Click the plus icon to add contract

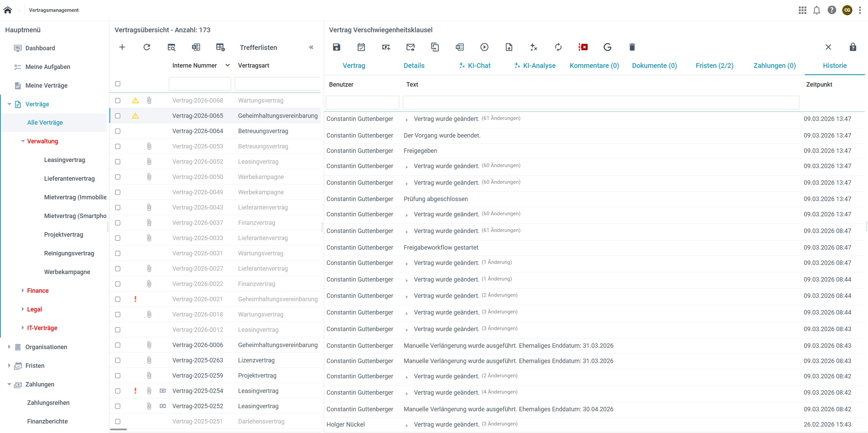122,47
